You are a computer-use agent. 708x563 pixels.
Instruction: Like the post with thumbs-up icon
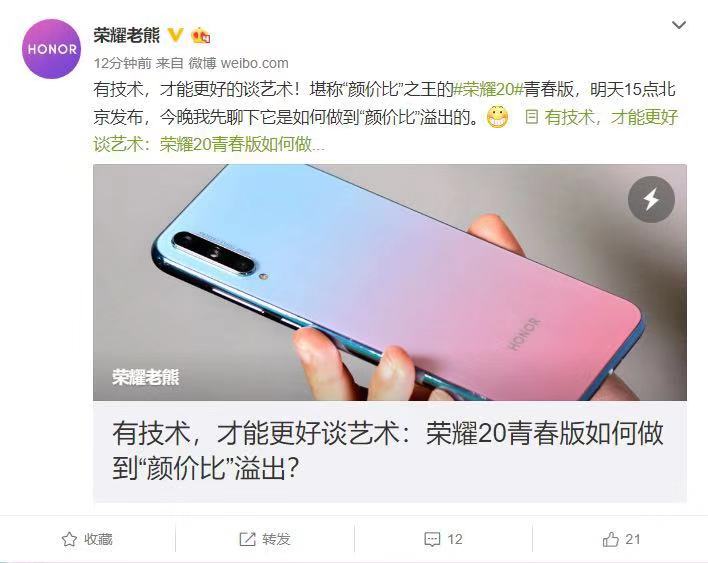[610, 539]
